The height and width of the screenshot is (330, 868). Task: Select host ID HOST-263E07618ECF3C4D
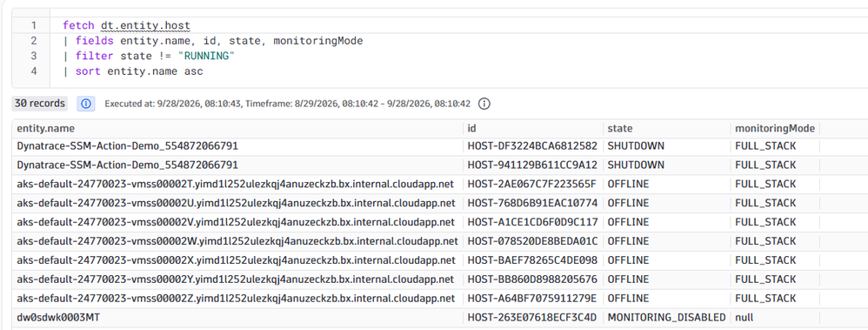click(532, 318)
